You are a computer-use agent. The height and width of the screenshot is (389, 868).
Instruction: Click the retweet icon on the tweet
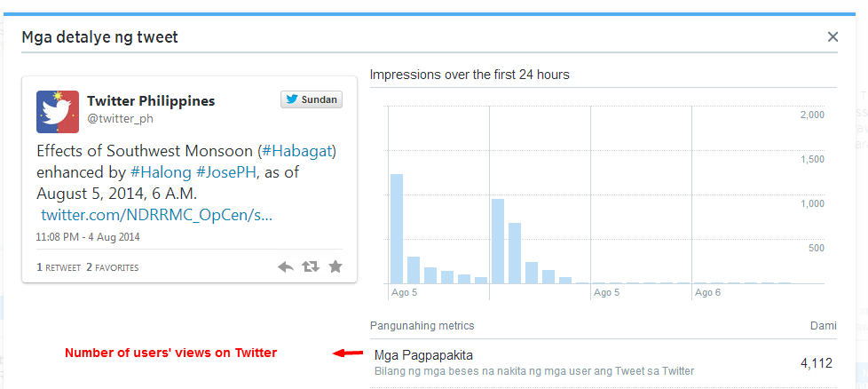(x=311, y=266)
